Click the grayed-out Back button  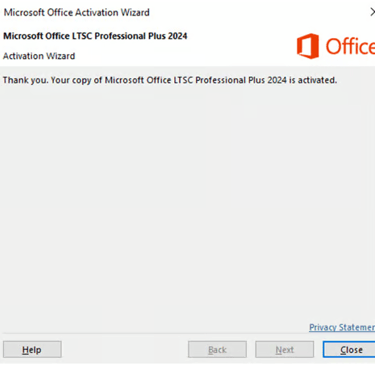pyautogui.click(x=217, y=349)
